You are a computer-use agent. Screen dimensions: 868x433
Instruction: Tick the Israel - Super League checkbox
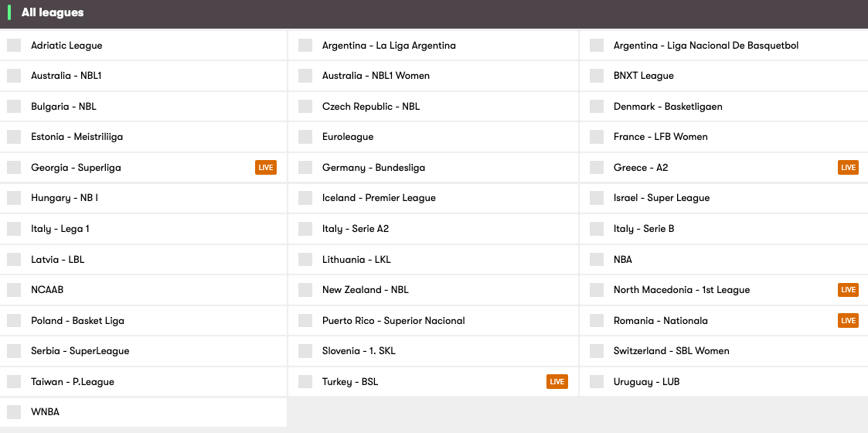[x=597, y=198]
